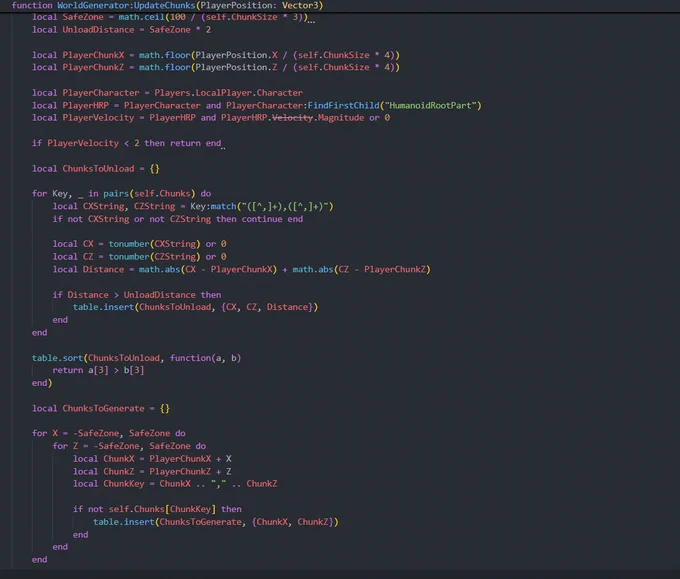The height and width of the screenshot is (579, 680).
Task: Click the 'table.sort(ChunksToUnload, function(a, b)' line
Action: click(136, 358)
